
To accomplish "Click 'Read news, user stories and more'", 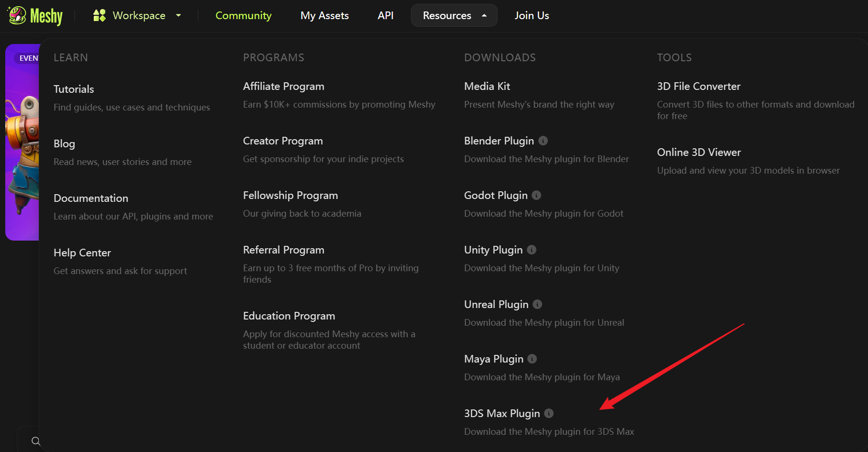I will (122, 162).
